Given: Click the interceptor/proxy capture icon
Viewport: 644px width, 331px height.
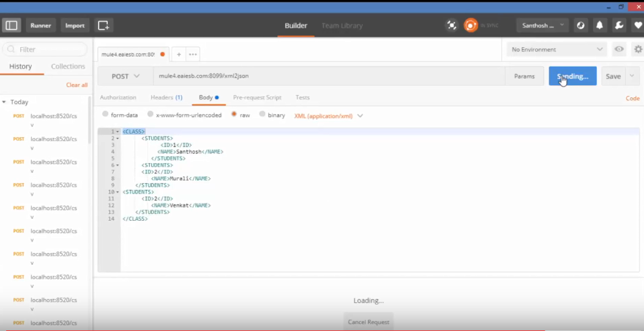Looking at the screenshot, I should (452, 25).
